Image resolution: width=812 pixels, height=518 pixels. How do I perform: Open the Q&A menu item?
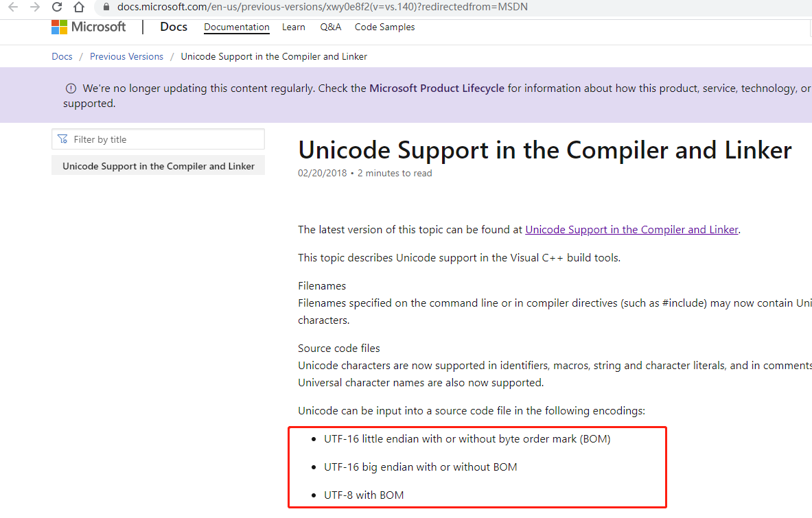[330, 27]
